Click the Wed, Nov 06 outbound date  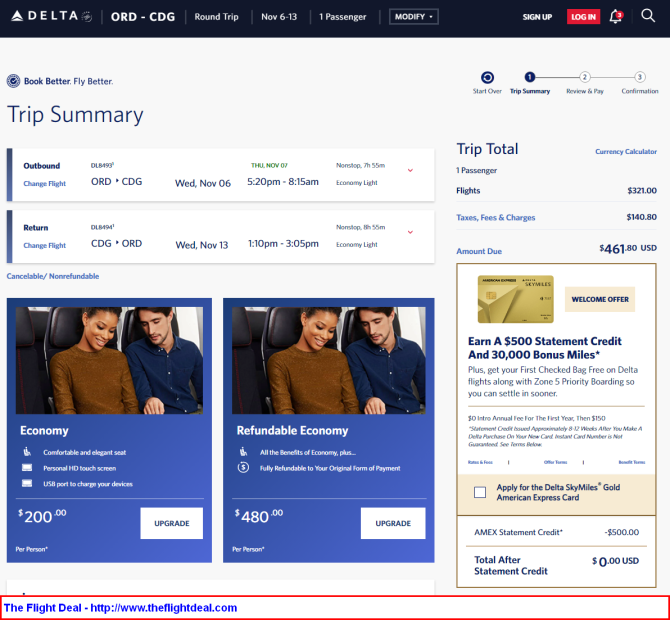(x=203, y=183)
